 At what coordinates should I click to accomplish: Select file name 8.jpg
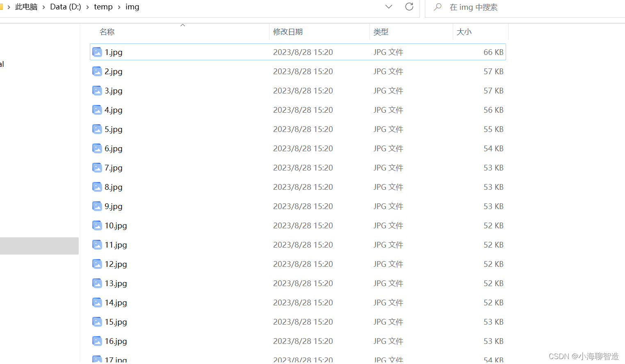pos(114,187)
